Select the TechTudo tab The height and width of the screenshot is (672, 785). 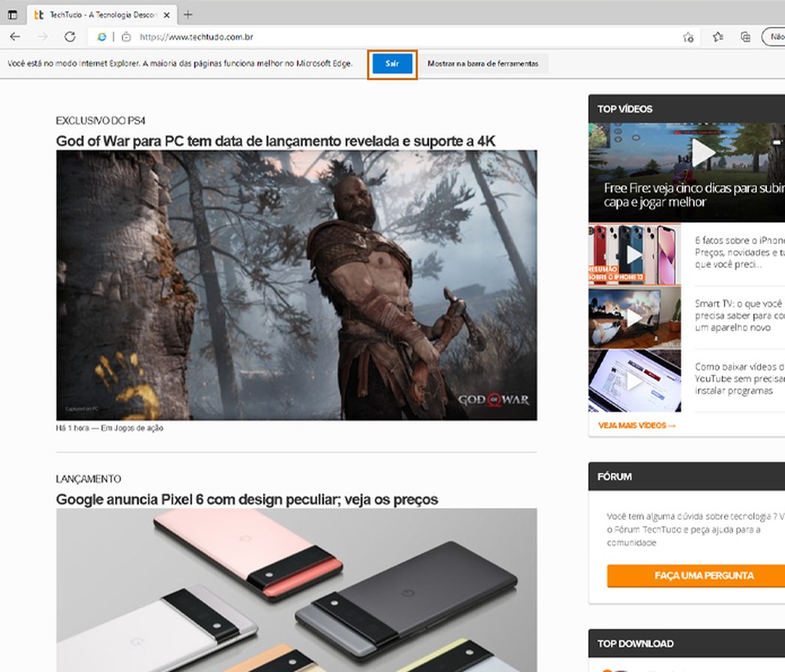coord(94,14)
